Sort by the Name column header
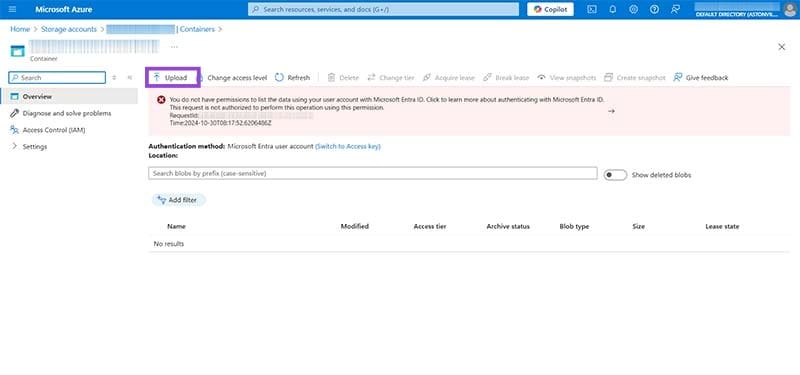The height and width of the screenshot is (375, 800). (176, 227)
